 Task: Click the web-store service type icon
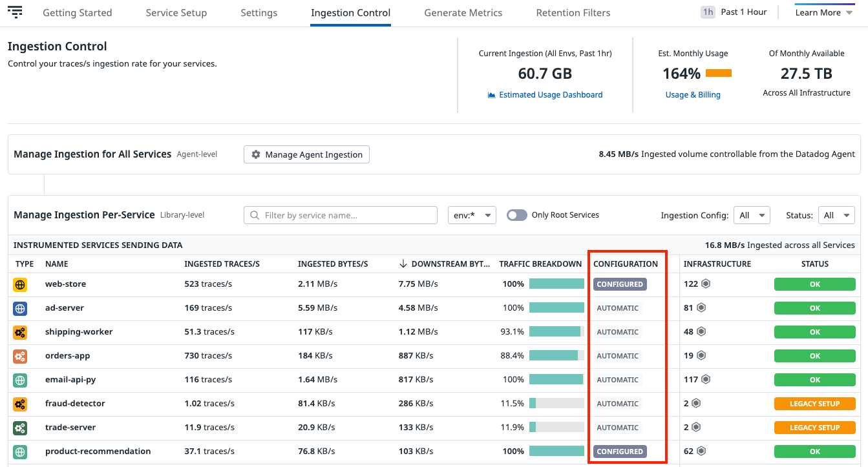[x=20, y=284]
